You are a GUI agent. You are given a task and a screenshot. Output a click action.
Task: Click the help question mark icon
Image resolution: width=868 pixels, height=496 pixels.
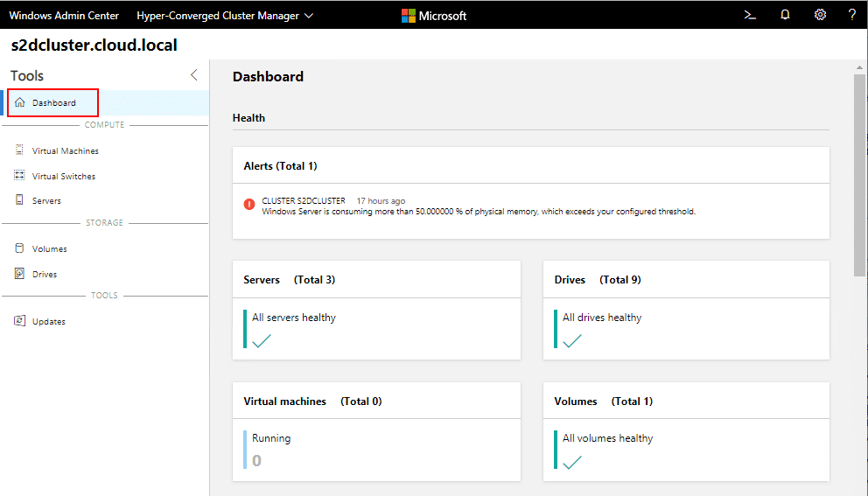(851, 15)
